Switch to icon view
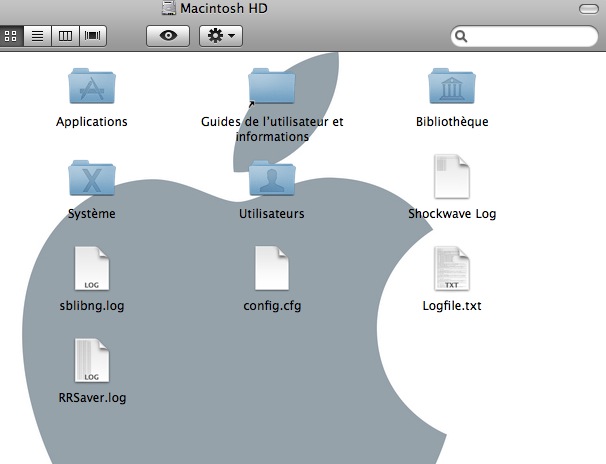Screen dimensions: 606x464 (11, 36)
